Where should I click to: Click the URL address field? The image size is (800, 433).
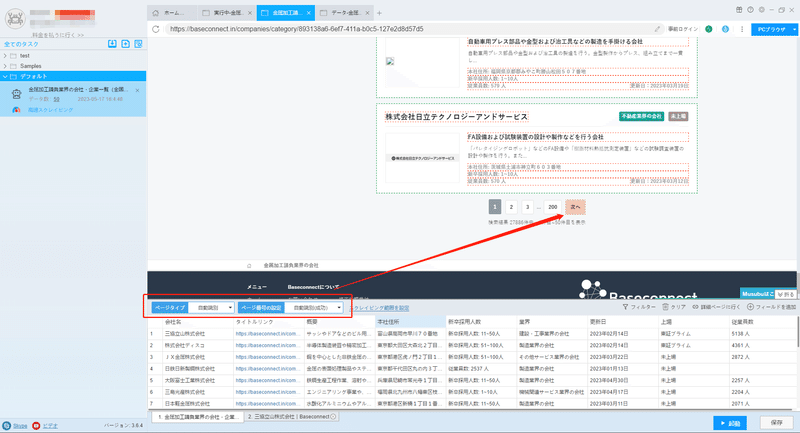pyautogui.click(x=410, y=29)
